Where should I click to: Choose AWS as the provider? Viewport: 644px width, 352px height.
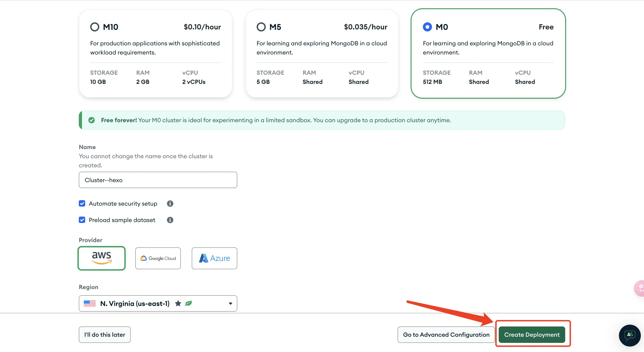pyautogui.click(x=102, y=258)
